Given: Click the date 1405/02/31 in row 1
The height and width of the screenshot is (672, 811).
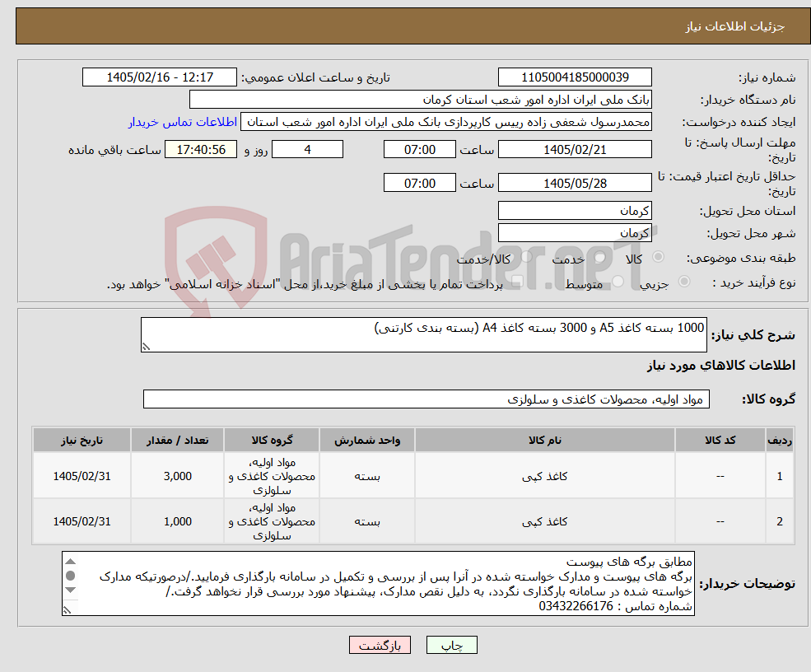Looking at the screenshot, I should tap(82, 476).
